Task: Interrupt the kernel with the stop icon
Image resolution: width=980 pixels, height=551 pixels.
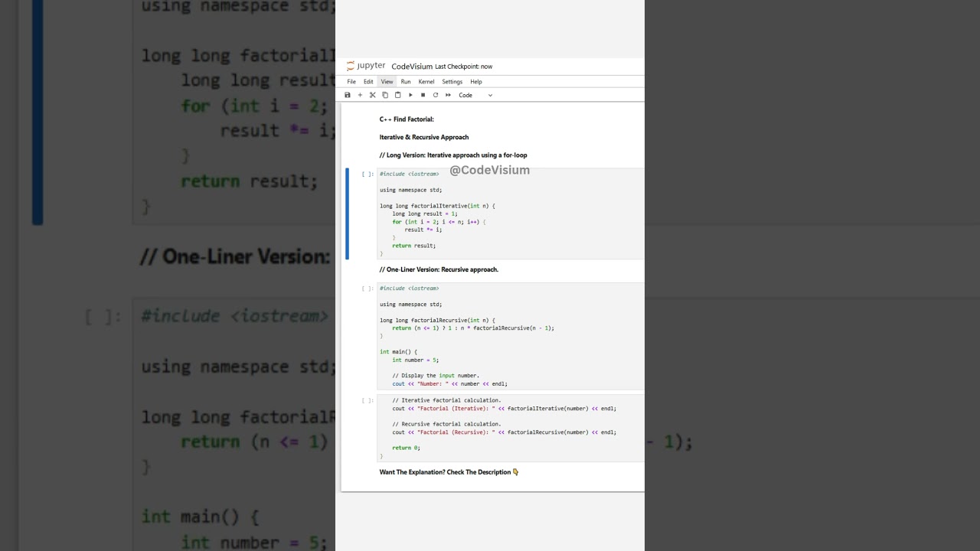Action: 423,95
